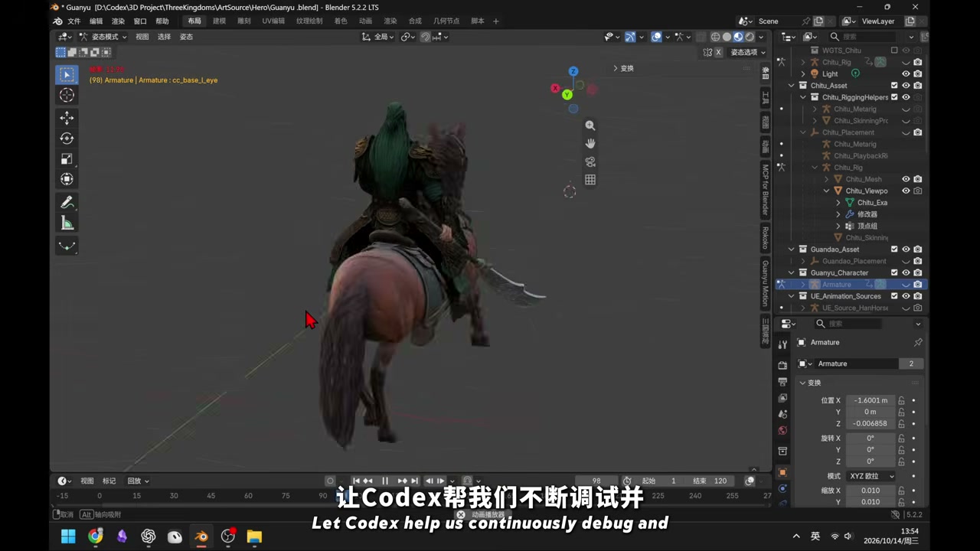Screen dimensions: 980x551
Task: Open the Blender taskbar icon
Action: coord(201,536)
